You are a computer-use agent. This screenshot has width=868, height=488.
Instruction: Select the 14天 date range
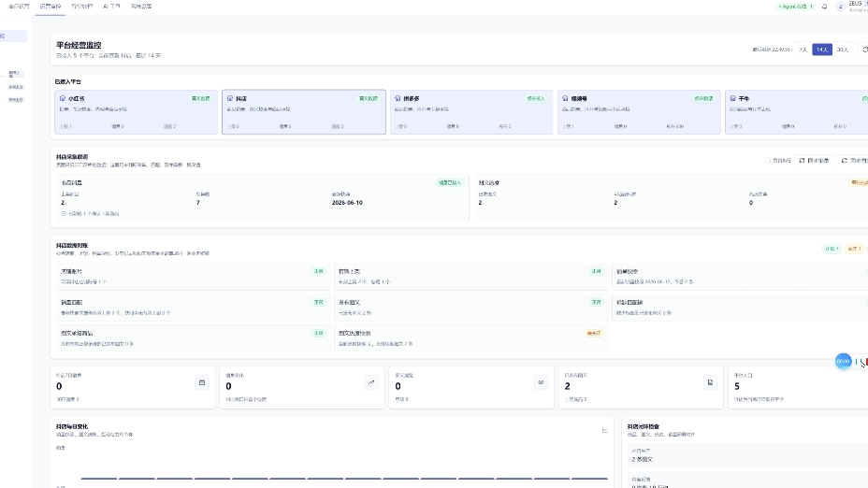(822, 50)
